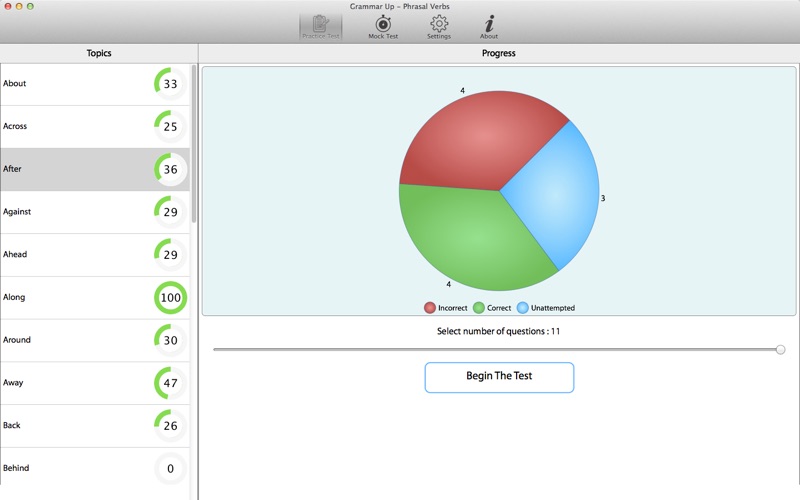
Task: Select the Ahead topic
Action: pyautogui.click(x=95, y=255)
